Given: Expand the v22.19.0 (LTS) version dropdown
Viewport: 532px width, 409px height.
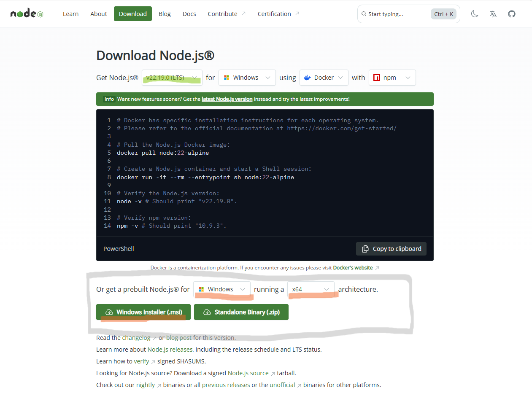Looking at the screenshot, I should (172, 78).
